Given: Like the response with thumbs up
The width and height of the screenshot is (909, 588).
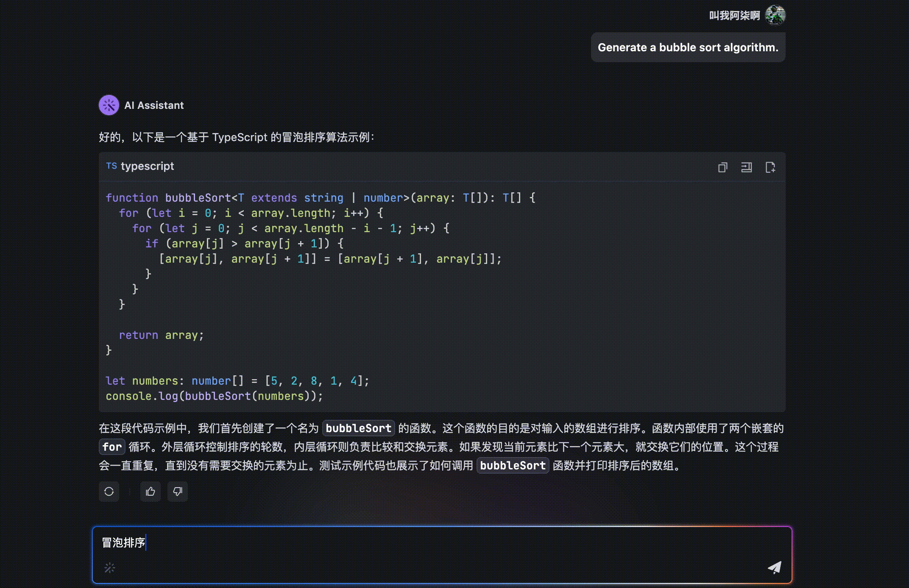Looking at the screenshot, I should (151, 491).
